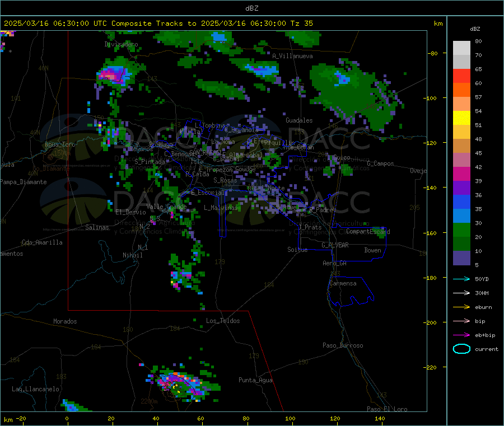This screenshot has width=504, height=426.
Task: Click the 'Los_Toldos' map label
Action: point(223,321)
